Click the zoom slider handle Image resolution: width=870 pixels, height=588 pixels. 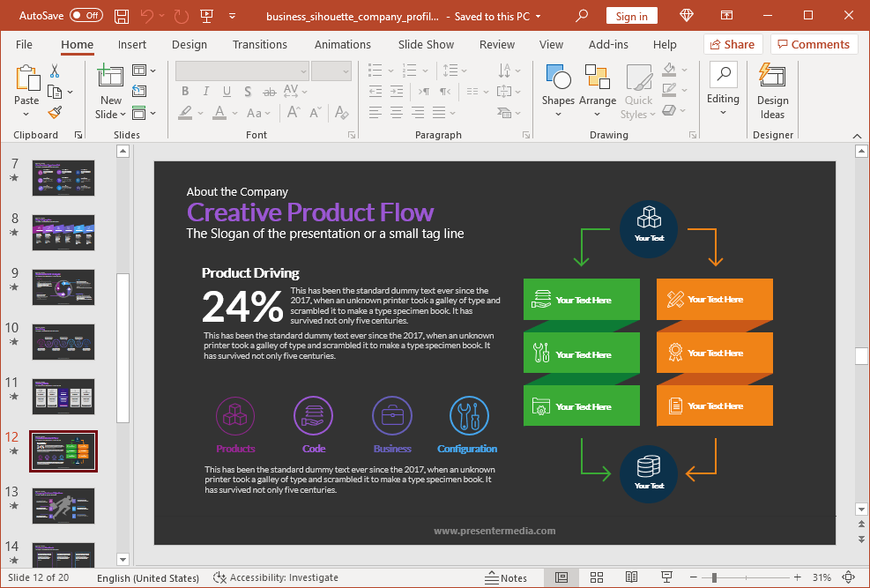coord(714,577)
